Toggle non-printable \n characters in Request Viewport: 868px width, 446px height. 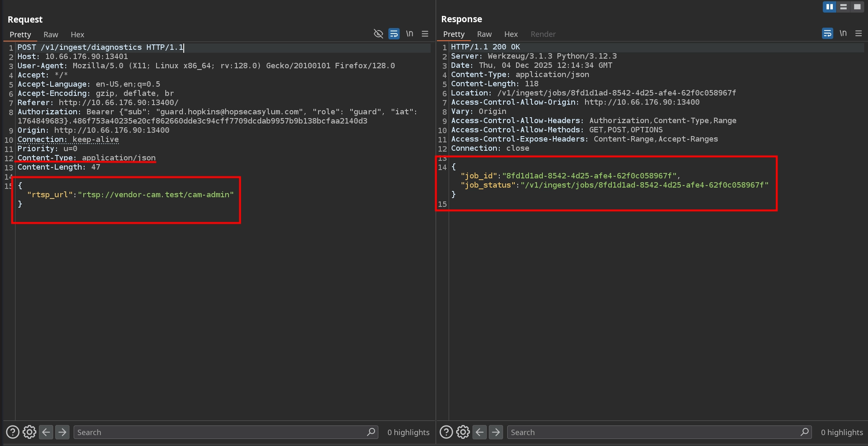coord(409,34)
